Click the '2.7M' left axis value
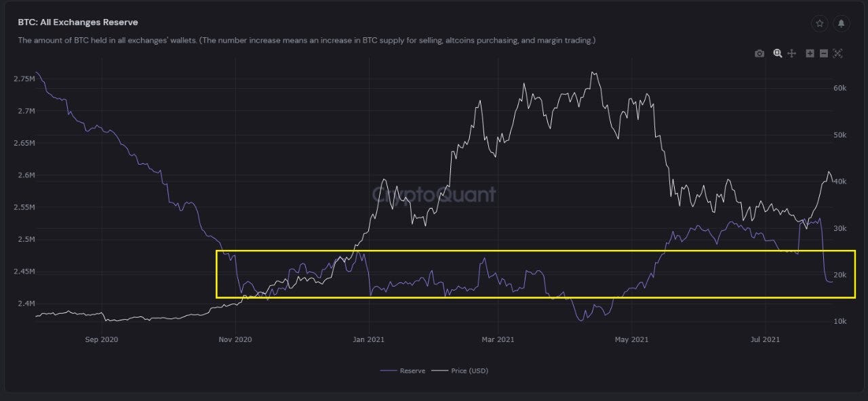 point(26,111)
